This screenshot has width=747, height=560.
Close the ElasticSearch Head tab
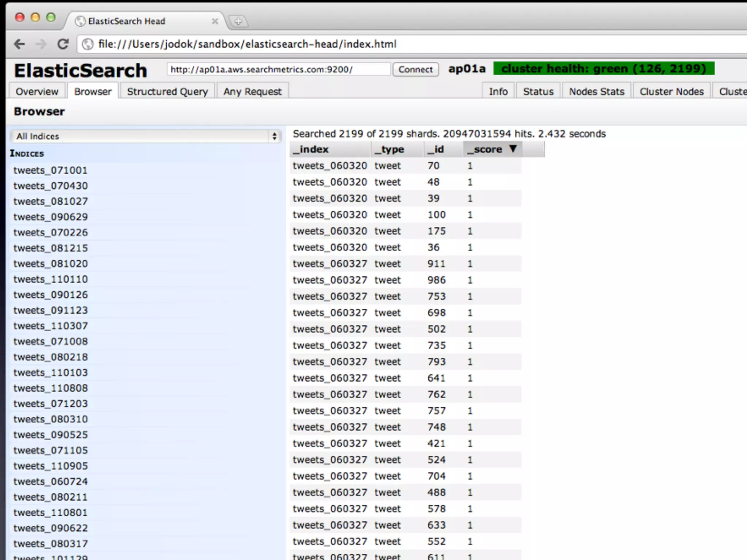(215, 21)
